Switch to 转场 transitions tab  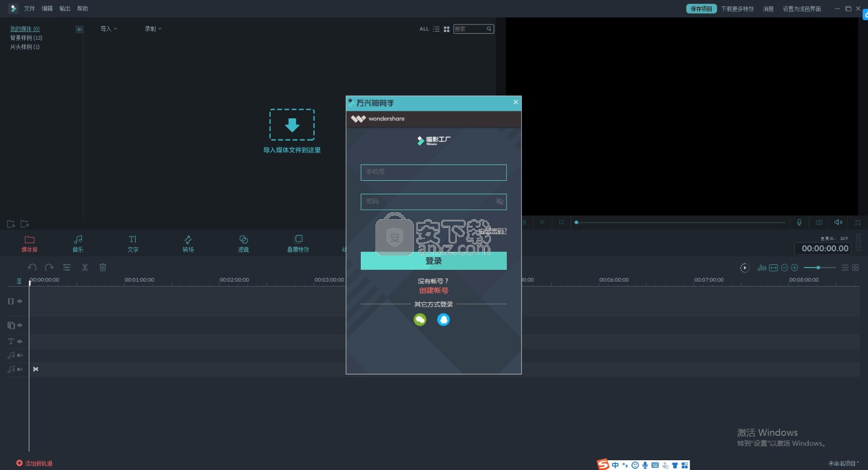pyautogui.click(x=188, y=244)
